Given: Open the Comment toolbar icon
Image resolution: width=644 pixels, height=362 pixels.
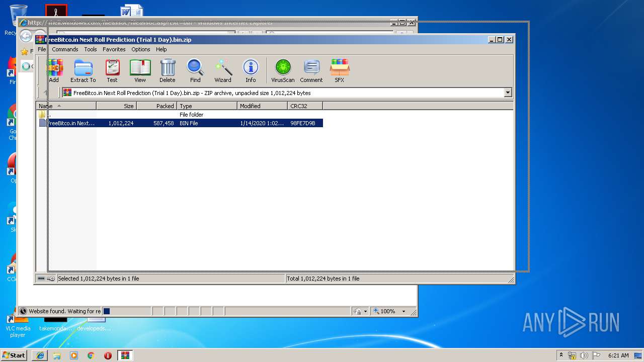Looking at the screenshot, I should tap(311, 70).
